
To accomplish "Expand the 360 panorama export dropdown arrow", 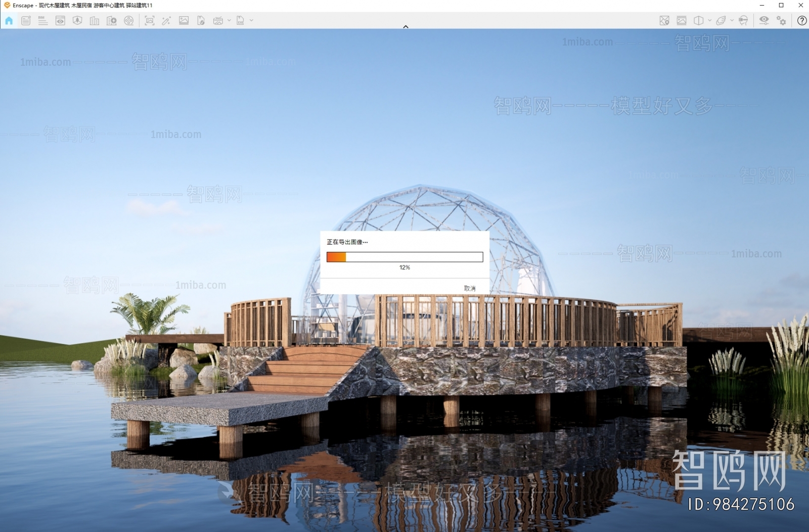I will [x=230, y=21].
